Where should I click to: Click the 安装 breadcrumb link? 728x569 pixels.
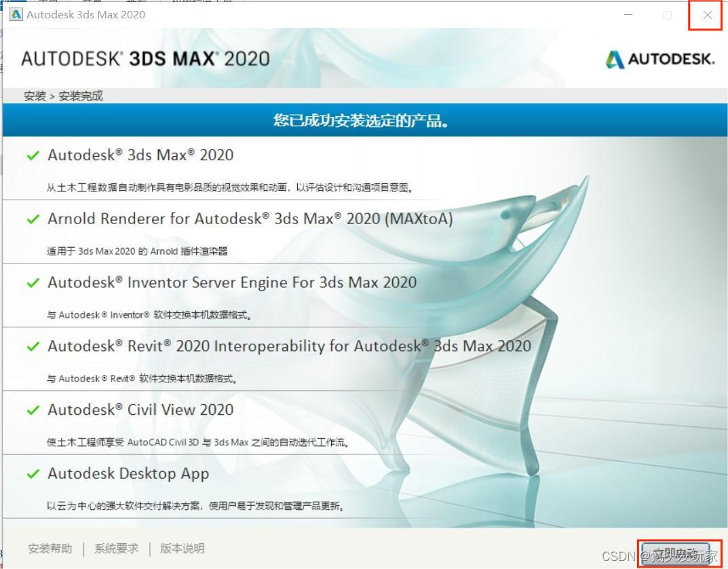(x=35, y=96)
